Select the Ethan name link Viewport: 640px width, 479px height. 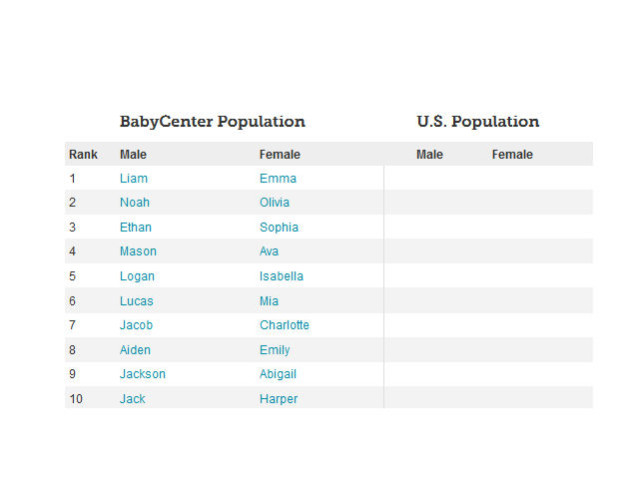pyautogui.click(x=135, y=227)
